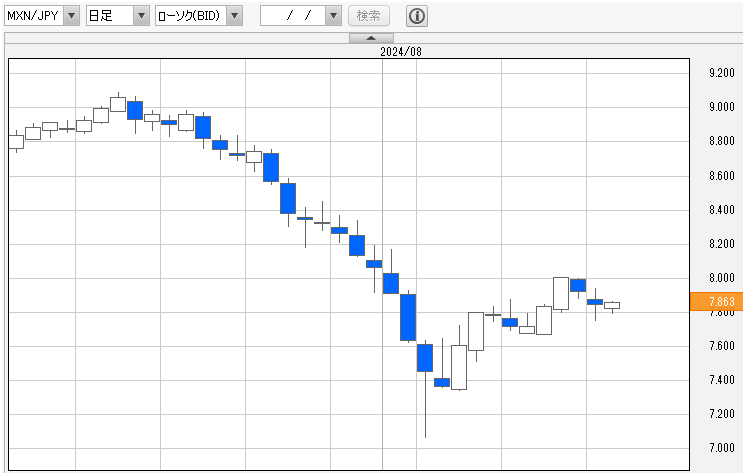
Task: Open the info icon button
Action: (417, 16)
